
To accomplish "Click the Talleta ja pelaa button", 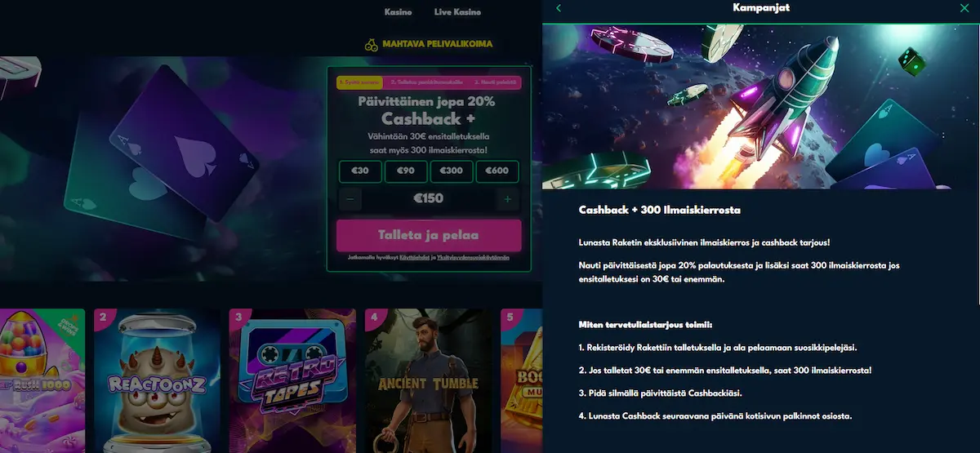I will tap(429, 235).
